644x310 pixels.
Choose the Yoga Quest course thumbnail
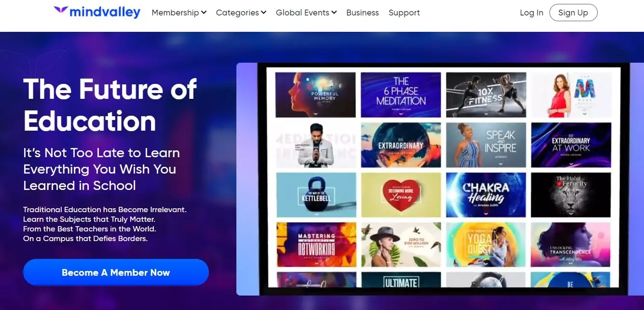(x=486, y=244)
